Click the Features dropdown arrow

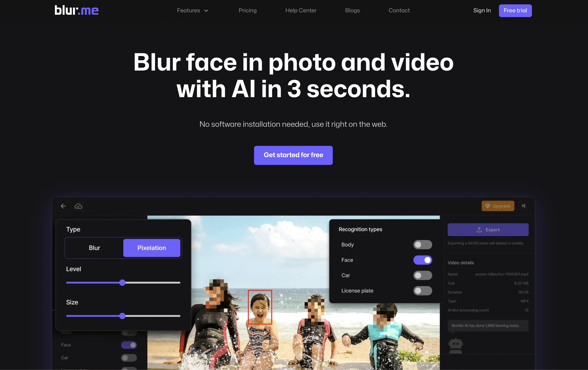[x=206, y=10]
